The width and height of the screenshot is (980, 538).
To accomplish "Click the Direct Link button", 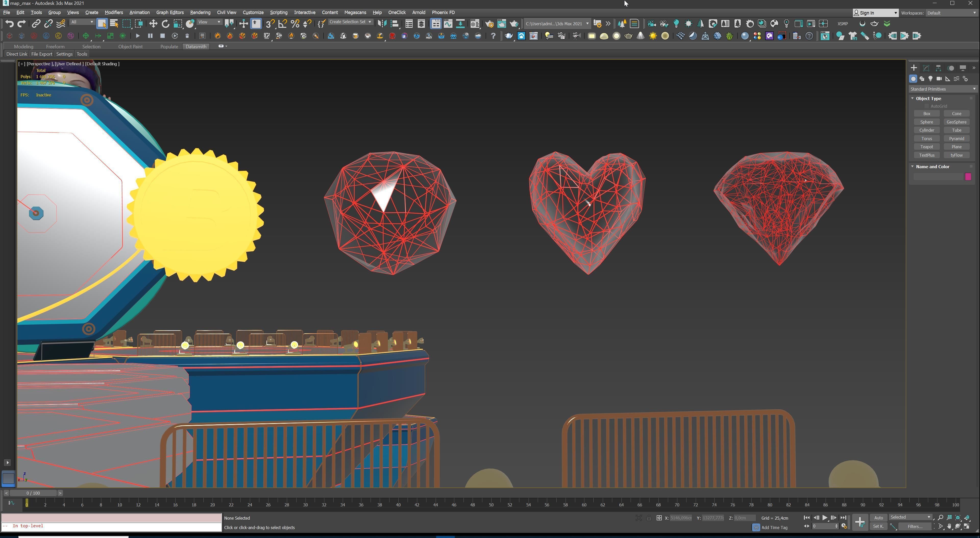I will pyautogui.click(x=17, y=54).
